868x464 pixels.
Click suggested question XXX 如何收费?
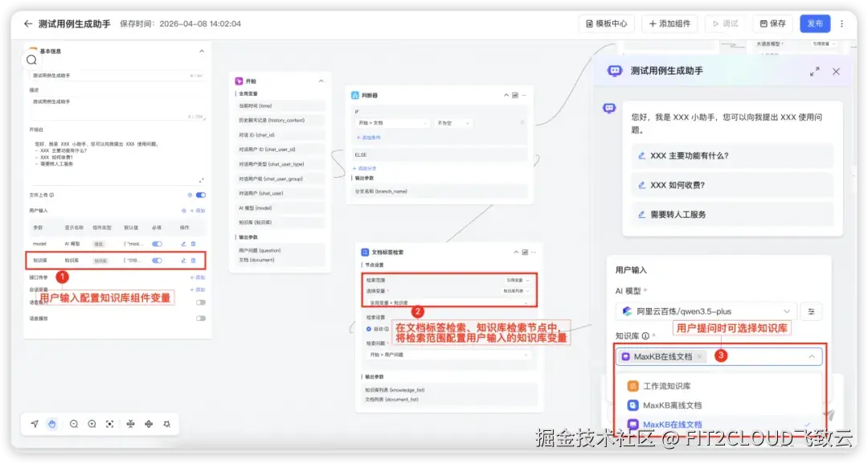click(x=732, y=185)
